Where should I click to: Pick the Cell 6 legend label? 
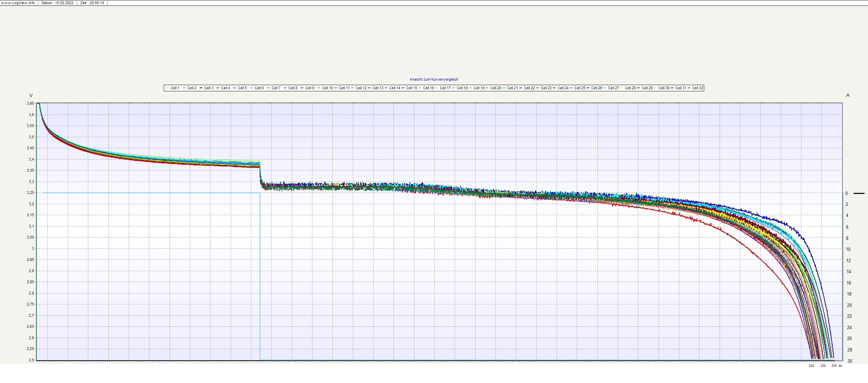[x=259, y=88]
